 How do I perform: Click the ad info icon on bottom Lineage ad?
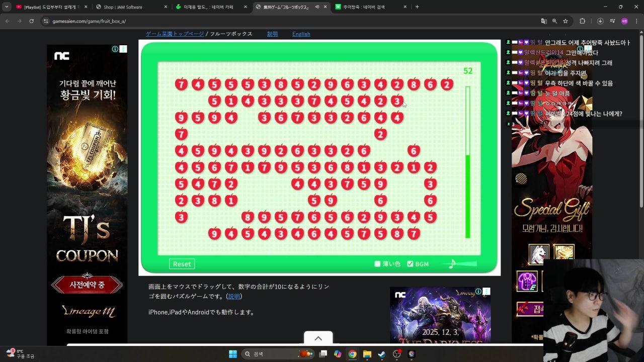(478, 291)
